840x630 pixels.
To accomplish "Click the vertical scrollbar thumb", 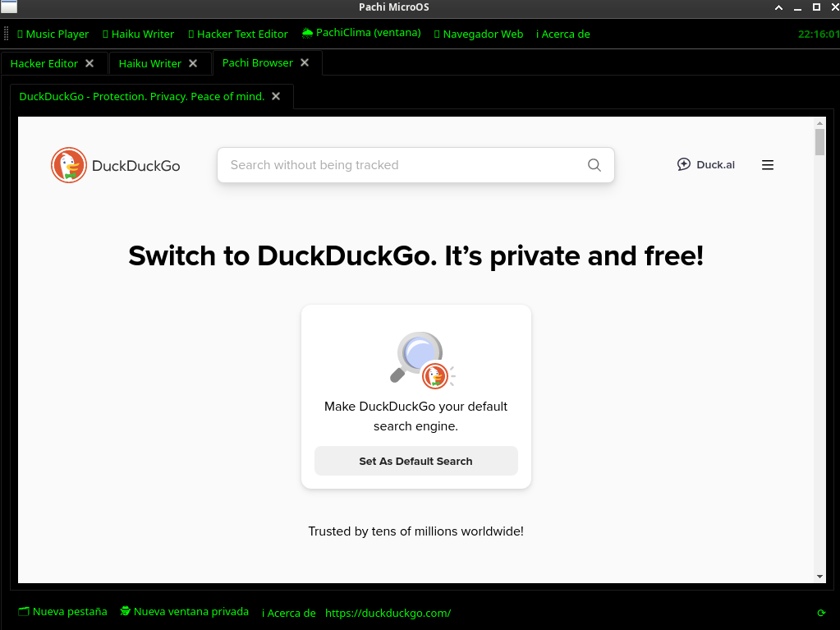I will click(x=819, y=142).
